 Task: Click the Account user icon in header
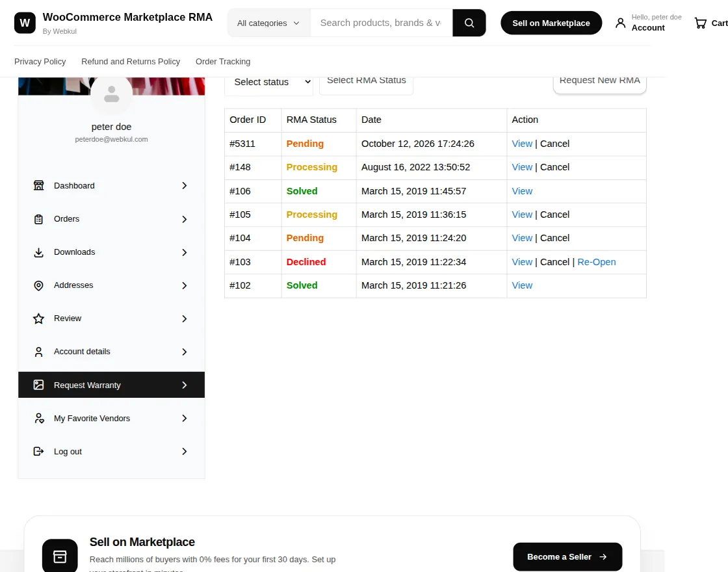click(620, 23)
